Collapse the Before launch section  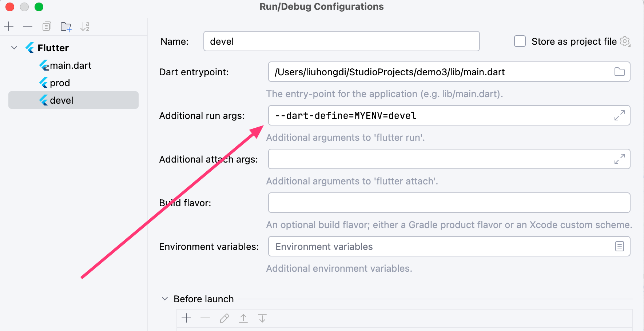point(165,299)
